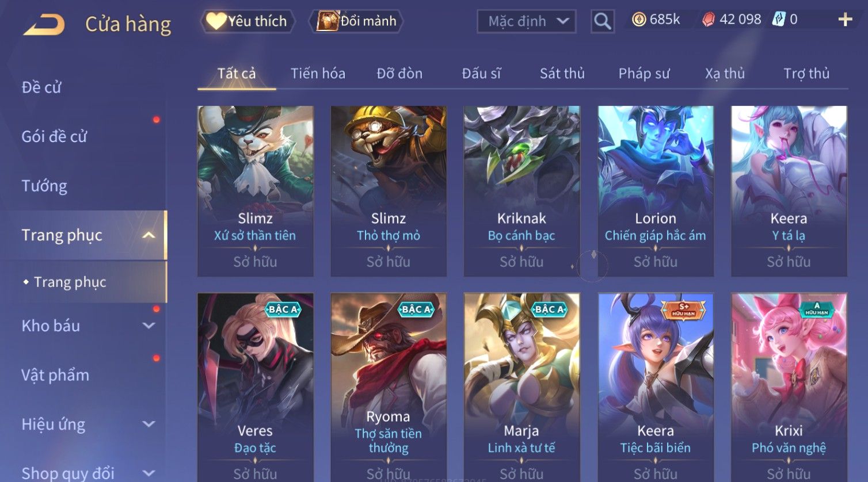The height and width of the screenshot is (482, 868).
Task: Select the Sát thủ tab
Action: 562,74
